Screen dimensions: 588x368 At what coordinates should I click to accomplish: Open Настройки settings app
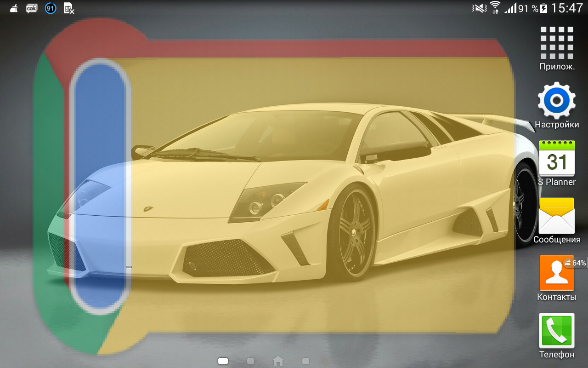pos(557,106)
